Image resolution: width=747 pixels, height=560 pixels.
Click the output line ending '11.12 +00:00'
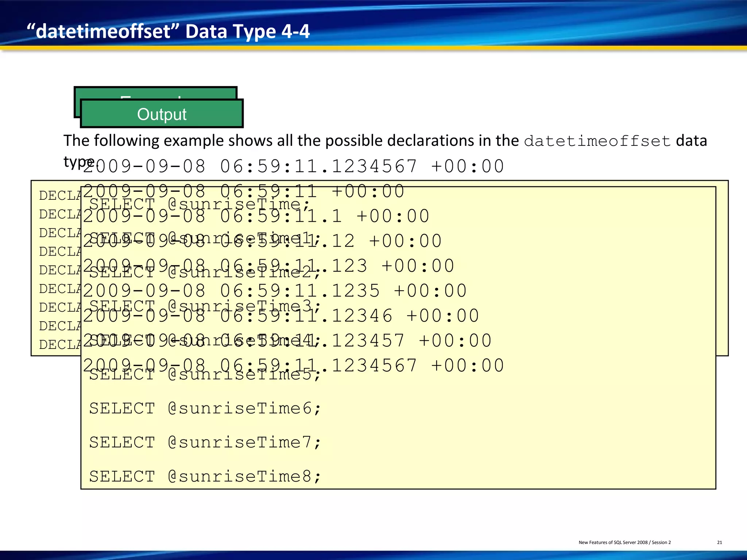click(x=262, y=241)
